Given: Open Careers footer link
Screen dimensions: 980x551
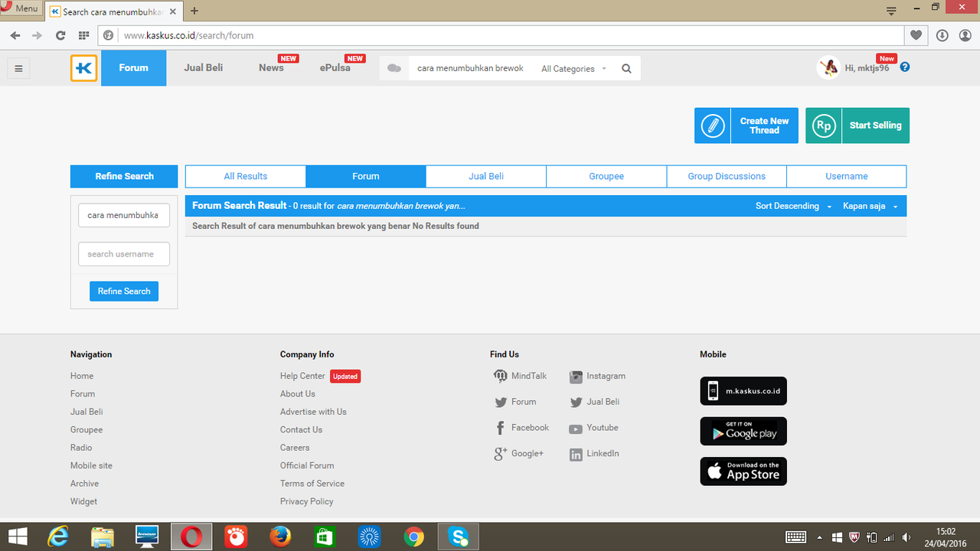Looking at the screenshot, I should pyautogui.click(x=295, y=448).
